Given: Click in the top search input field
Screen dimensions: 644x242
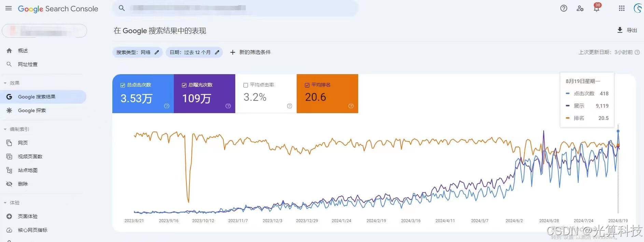Looking at the screenshot, I should (x=235, y=8).
